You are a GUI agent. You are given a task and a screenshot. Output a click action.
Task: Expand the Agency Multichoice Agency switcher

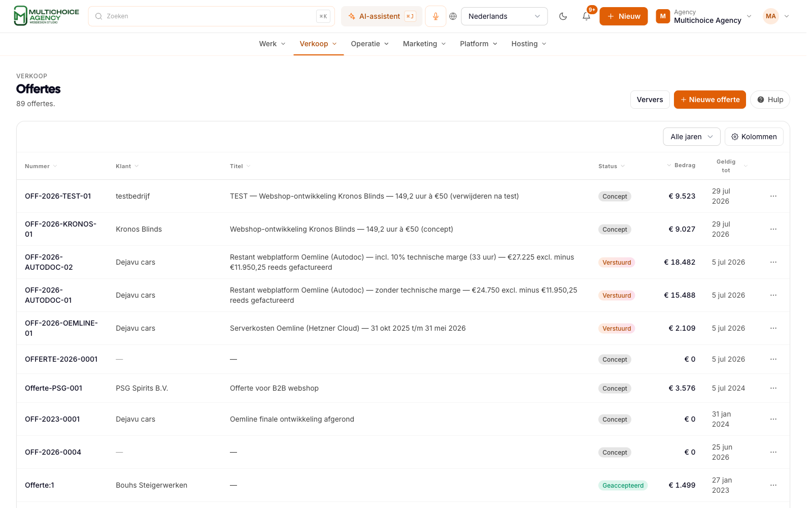703,16
